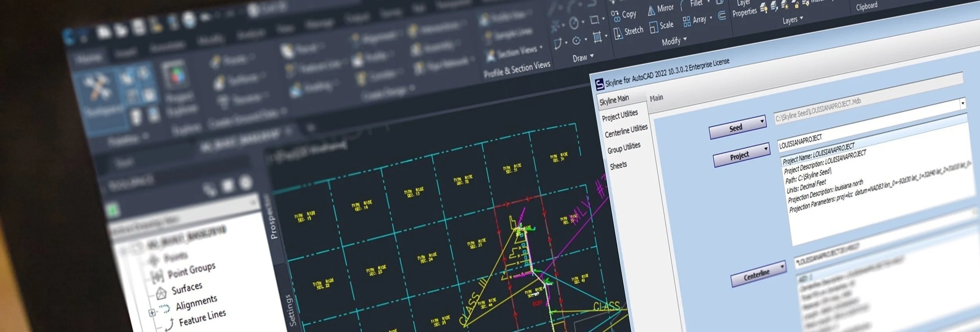Click the Ellipse draw tool
This screenshot has height=332, width=980.
click(x=576, y=40)
